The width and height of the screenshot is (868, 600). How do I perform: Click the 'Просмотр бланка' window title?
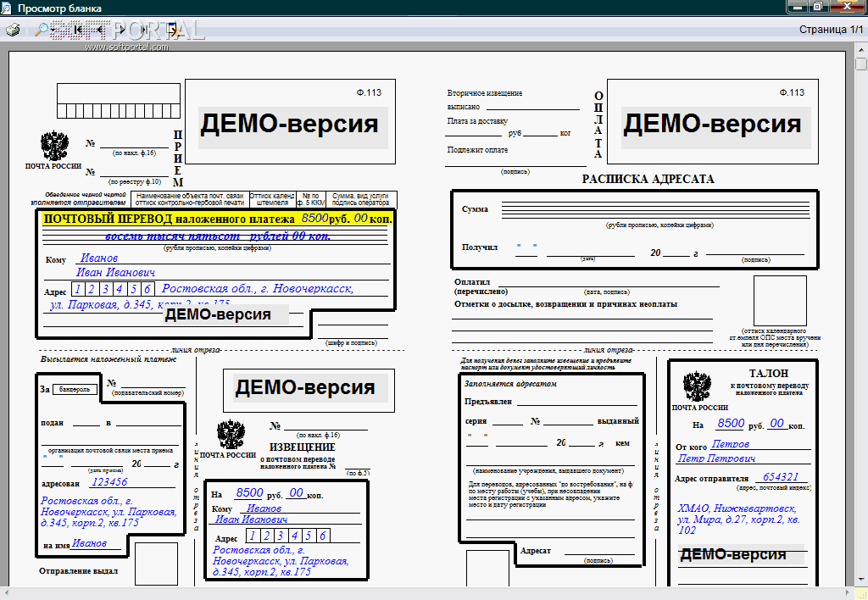click(x=59, y=8)
